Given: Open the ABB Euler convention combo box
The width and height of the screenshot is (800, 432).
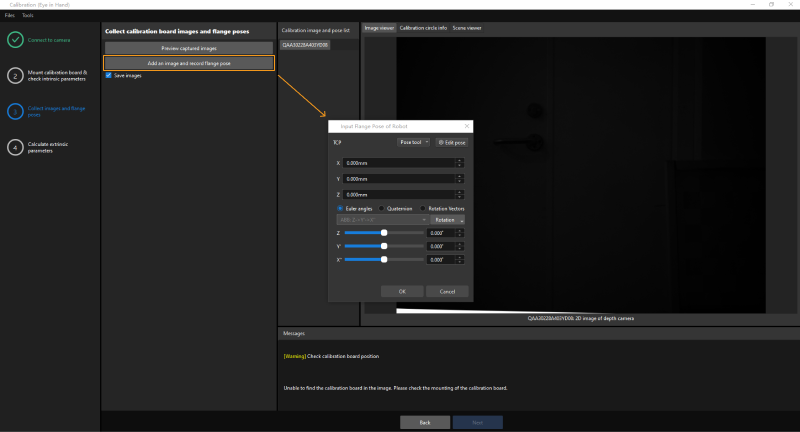Looking at the screenshot, I should tap(382, 219).
